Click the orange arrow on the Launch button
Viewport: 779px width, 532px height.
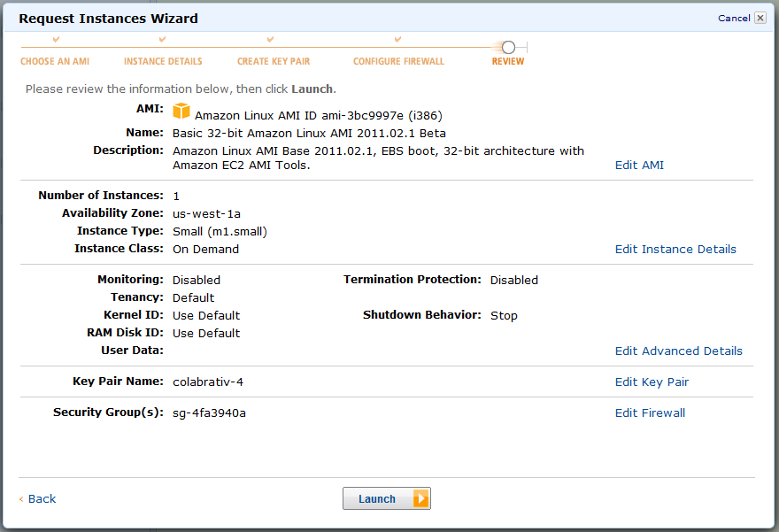[420, 498]
